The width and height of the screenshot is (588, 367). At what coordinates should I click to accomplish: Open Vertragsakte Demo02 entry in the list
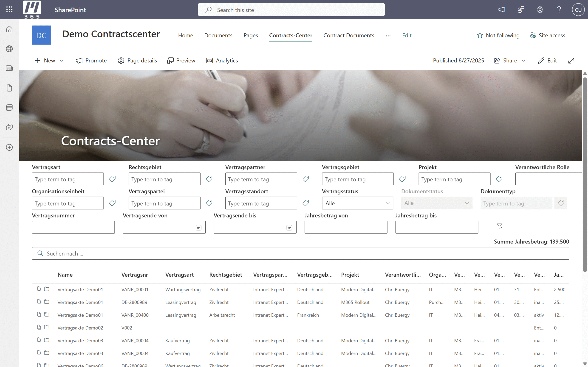(80, 328)
